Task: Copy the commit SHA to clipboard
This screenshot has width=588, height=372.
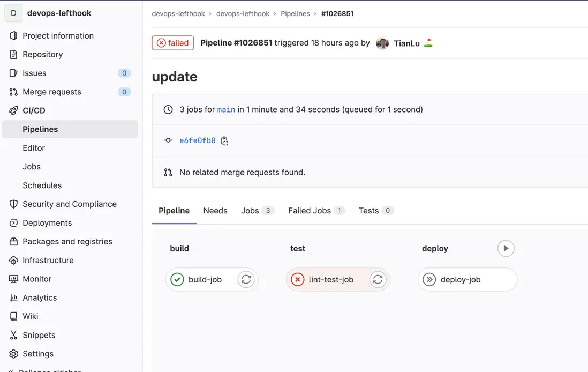Action: pos(224,141)
